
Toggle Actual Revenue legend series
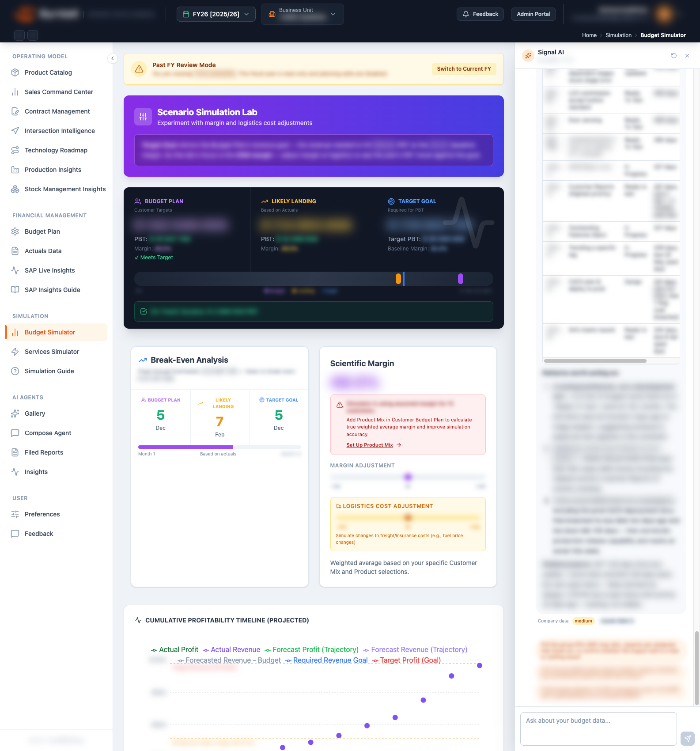231,649
